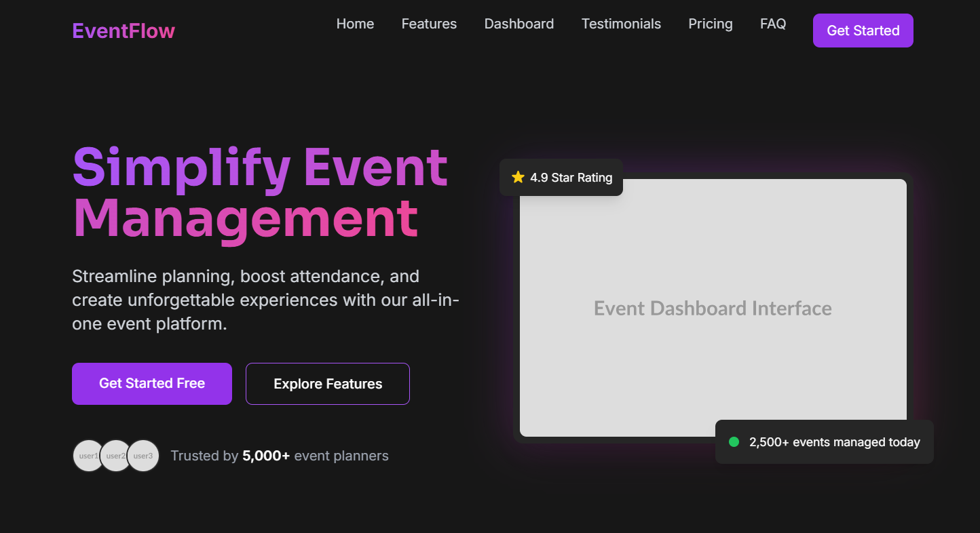Click the user1 avatar

pyautogui.click(x=89, y=456)
